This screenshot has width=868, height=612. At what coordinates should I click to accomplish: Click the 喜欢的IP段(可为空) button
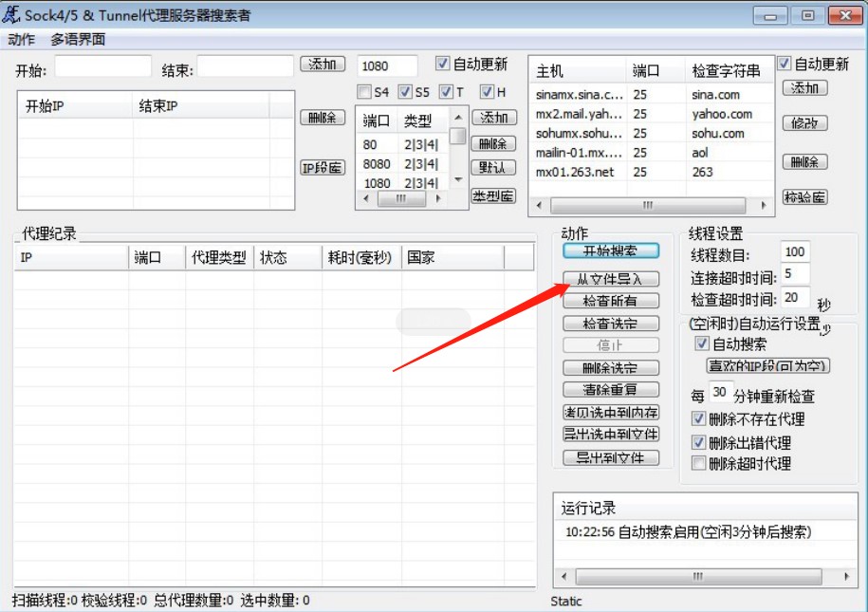tap(768, 365)
